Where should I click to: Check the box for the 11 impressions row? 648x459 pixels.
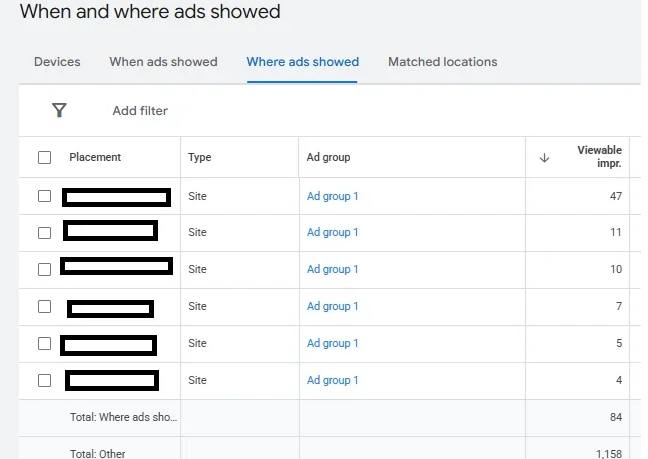44,233
